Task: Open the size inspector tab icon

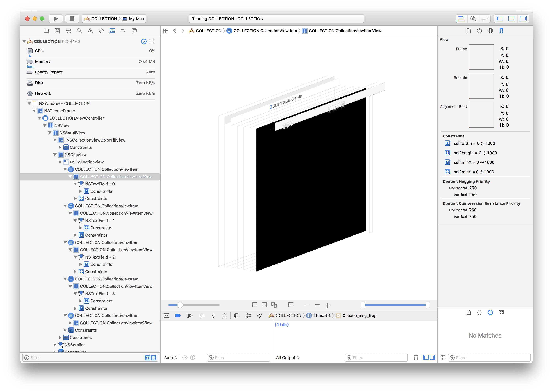Action: pos(501,31)
